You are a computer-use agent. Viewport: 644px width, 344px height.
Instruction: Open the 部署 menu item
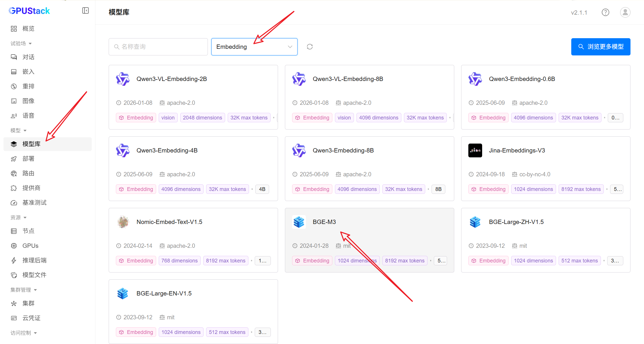point(28,159)
